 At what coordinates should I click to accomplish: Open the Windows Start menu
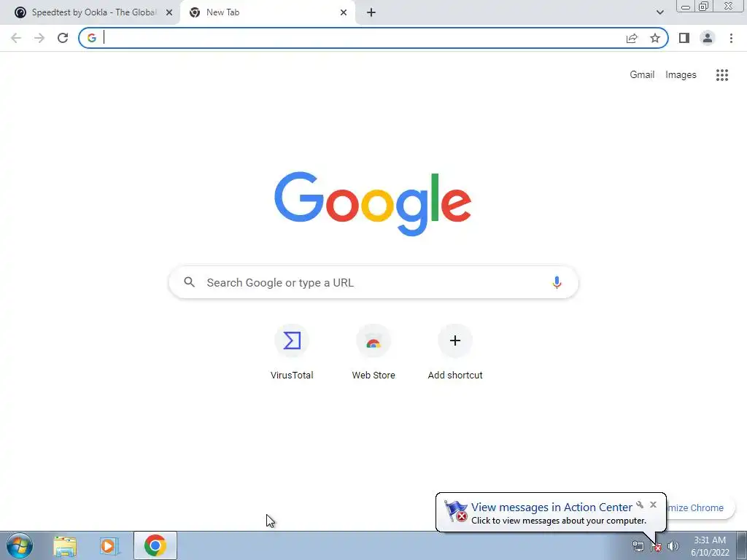[20, 545]
